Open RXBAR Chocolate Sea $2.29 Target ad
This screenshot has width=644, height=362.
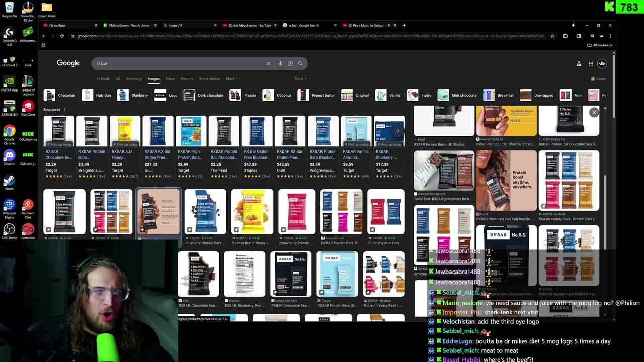(x=59, y=147)
